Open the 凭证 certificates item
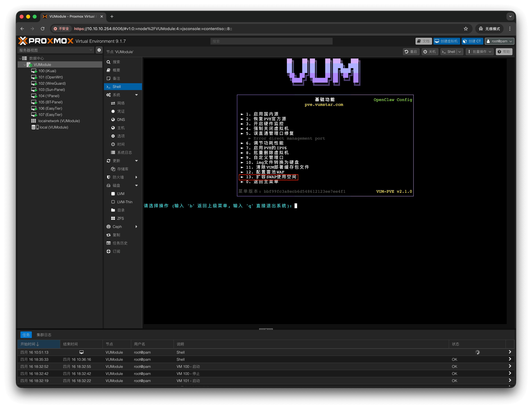The height and width of the screenshot is (409, 532). point(123,111)
